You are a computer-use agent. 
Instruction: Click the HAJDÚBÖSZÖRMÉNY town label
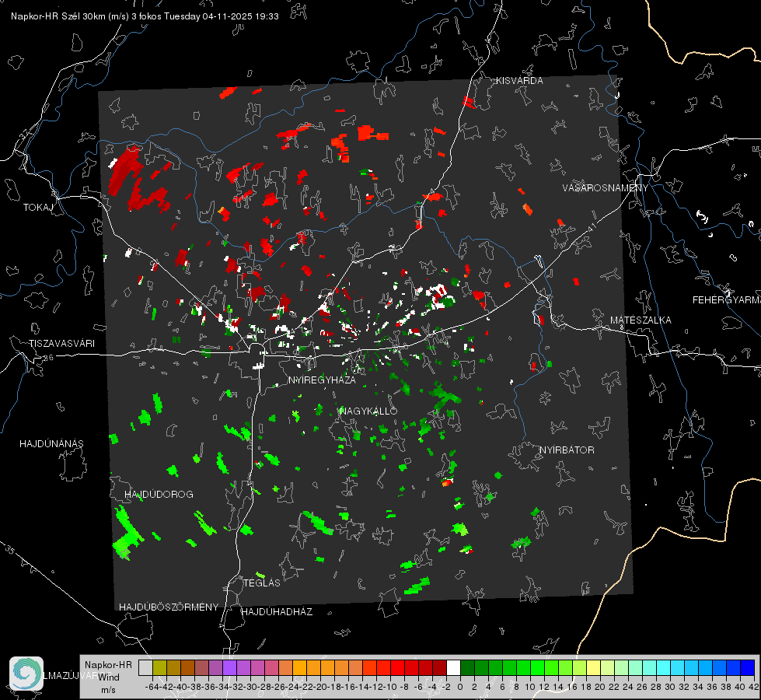[x=169, y=607]
